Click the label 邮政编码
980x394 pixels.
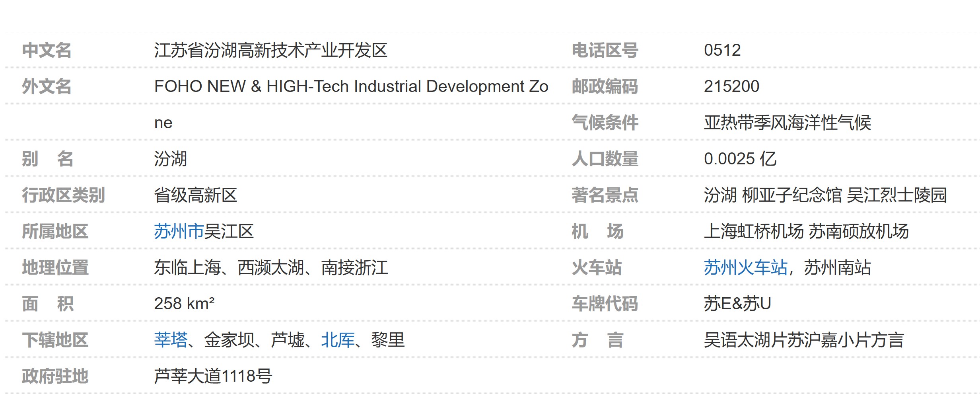pyautogui.click(x=605, y=86)
